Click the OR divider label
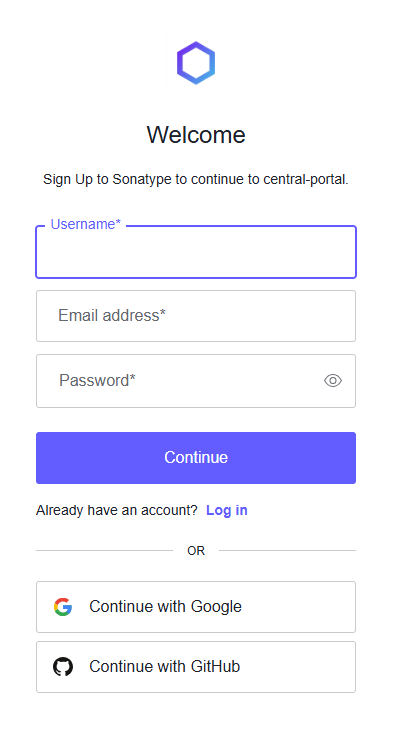 (196, 551)
